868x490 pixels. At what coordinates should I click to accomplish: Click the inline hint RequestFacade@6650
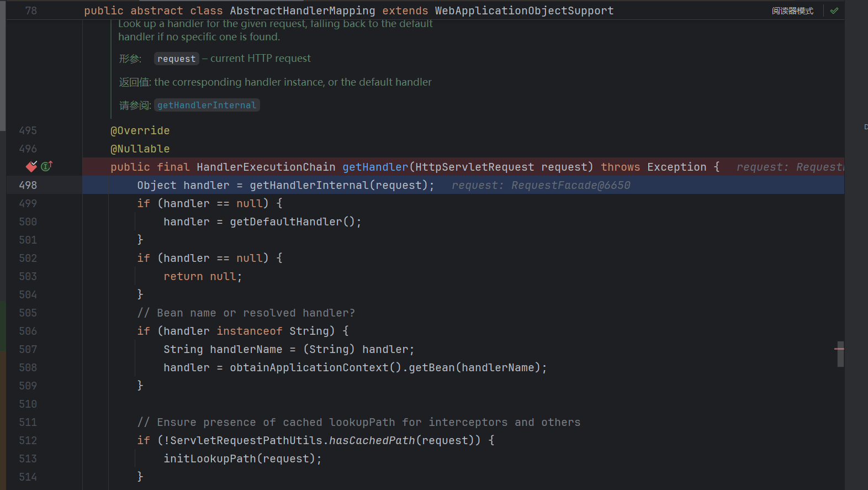coord(570,185)
